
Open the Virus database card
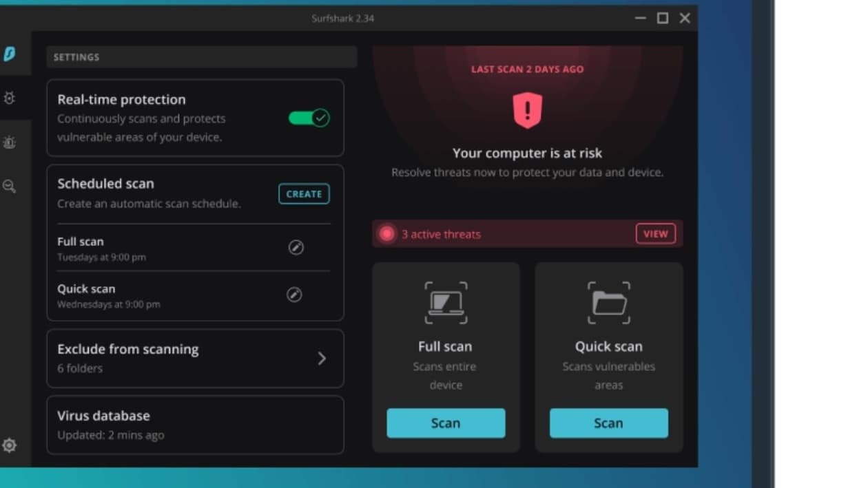[195, 425]
